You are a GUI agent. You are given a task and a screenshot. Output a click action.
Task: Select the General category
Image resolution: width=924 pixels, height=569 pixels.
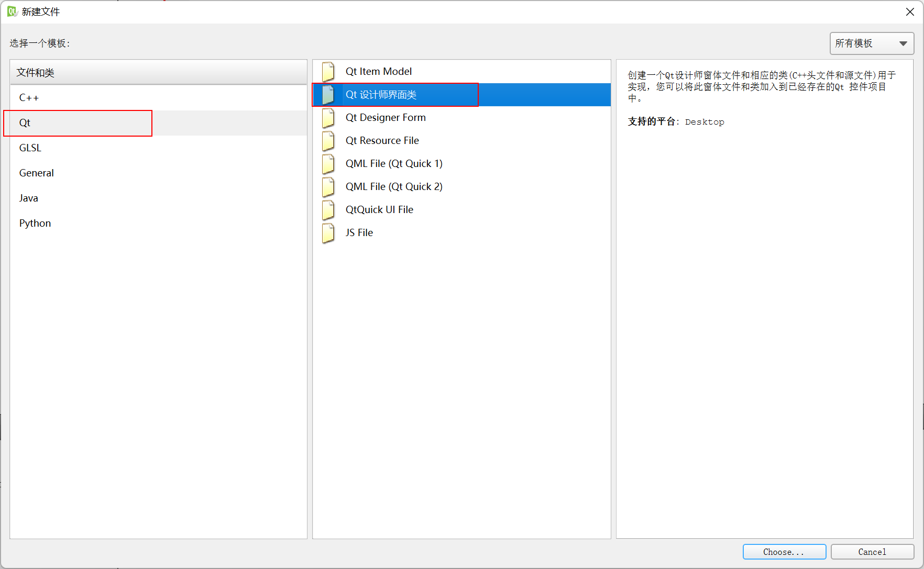[x=158, y=173]
